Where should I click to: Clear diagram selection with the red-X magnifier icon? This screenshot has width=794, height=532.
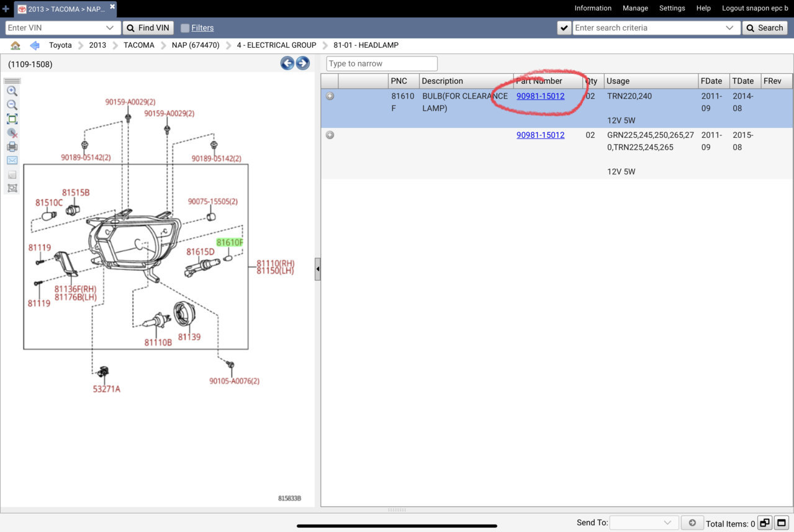click(x=12, y=133)
